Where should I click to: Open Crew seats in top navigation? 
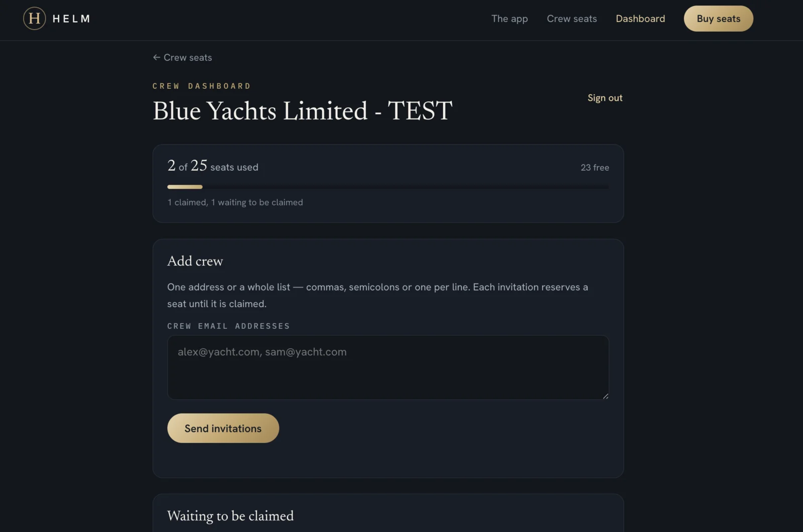click(x=572, y=19)
